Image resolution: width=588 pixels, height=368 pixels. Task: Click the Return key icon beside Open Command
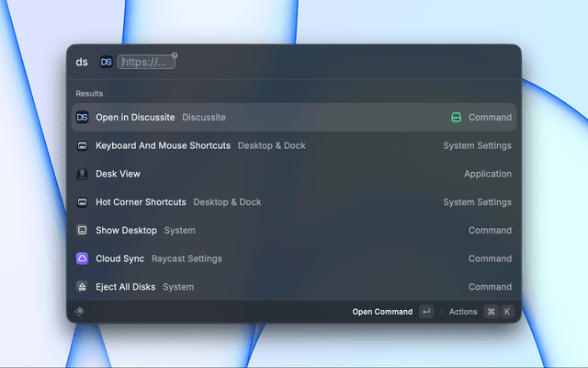426,312
